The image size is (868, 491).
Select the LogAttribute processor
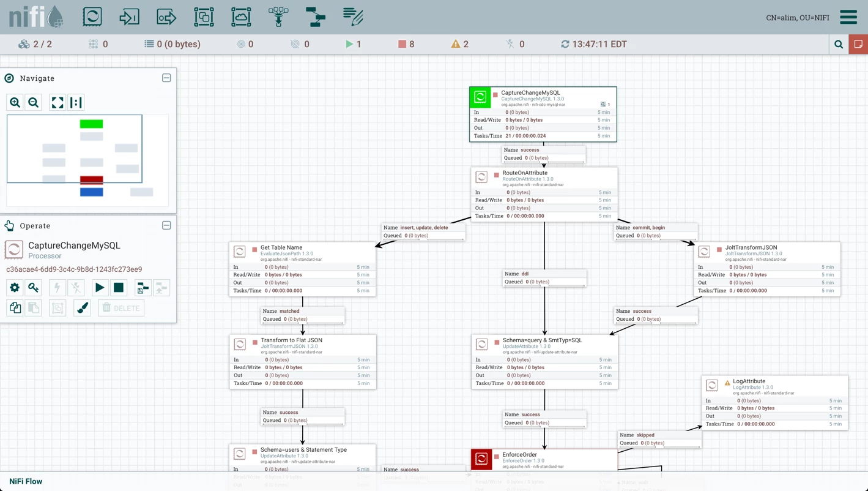(x=775, y=403)
